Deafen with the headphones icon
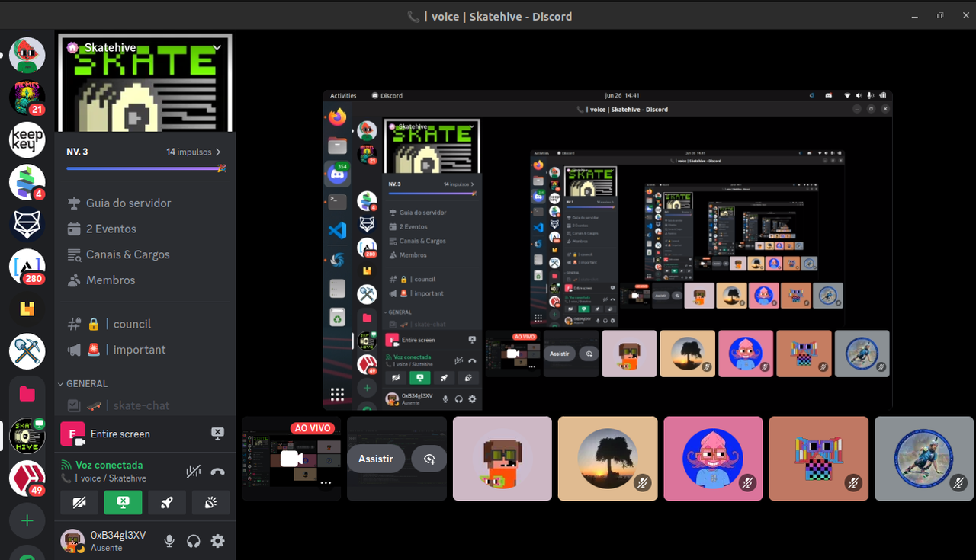The image size is (976, 560). click(x=194, y=541)
